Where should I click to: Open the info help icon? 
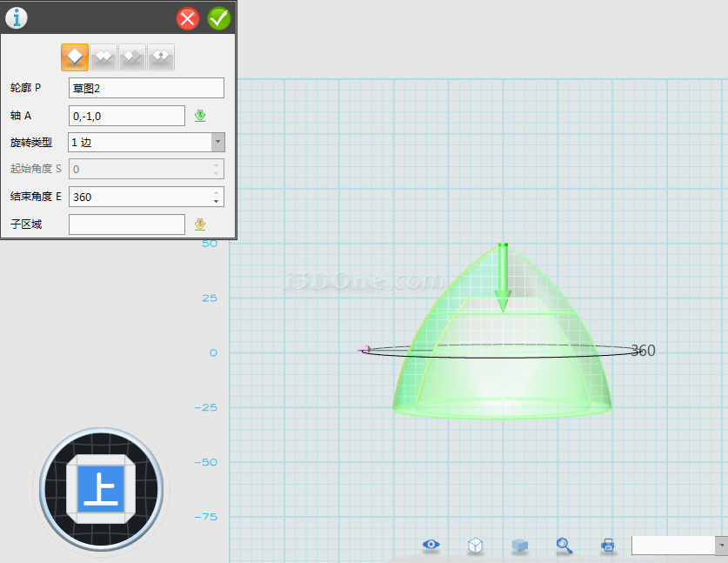(16, 17)
